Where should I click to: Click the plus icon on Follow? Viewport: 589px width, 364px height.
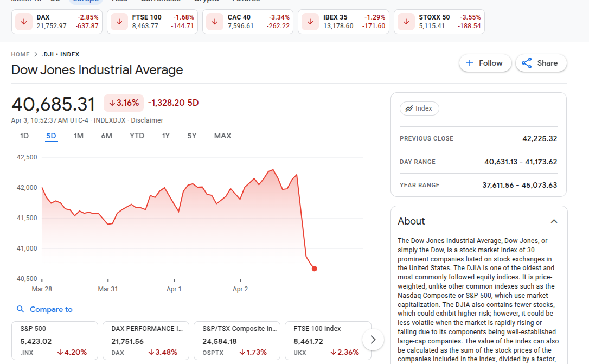pyautogui.click(x=470, y=63)
